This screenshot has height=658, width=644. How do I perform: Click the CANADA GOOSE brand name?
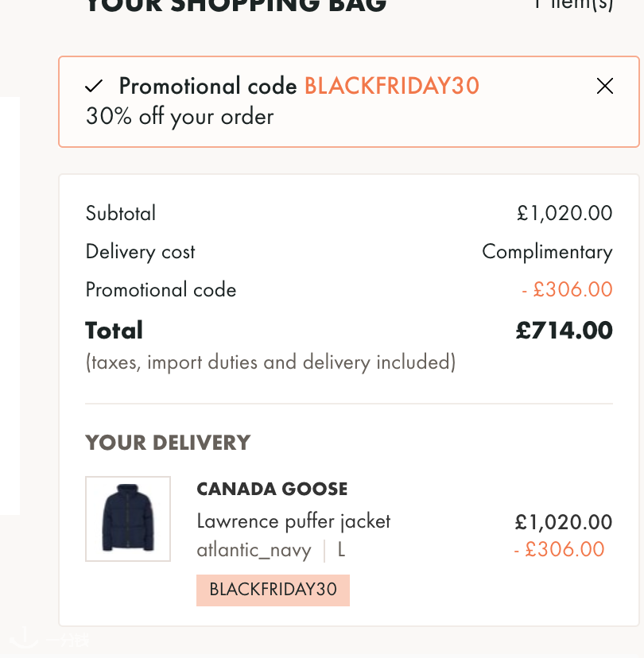click(x=272, y=489)
